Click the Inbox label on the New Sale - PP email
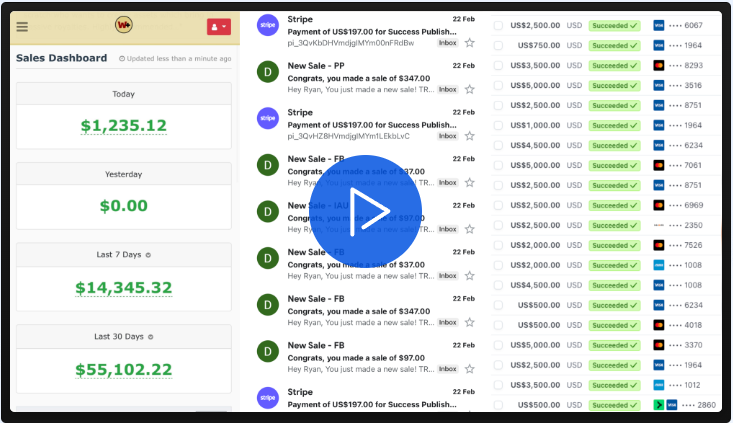This screenshot has width=733, height=423. [447, 89]
